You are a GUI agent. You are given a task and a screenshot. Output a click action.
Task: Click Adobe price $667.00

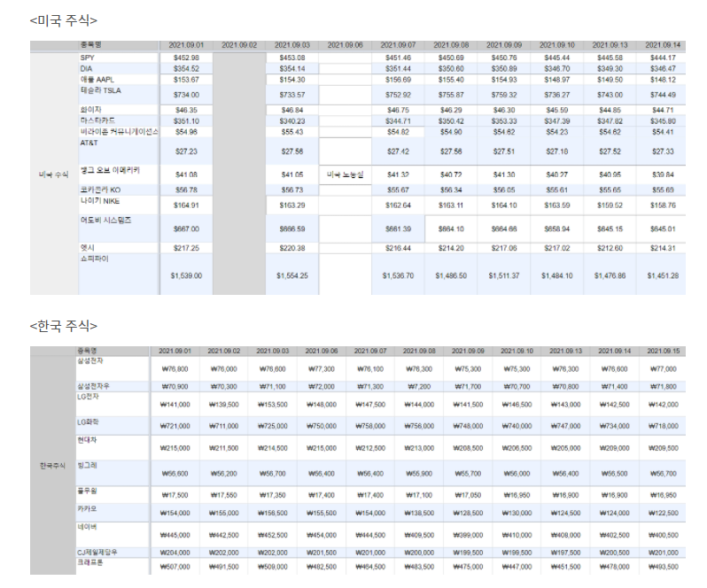tap(186, 228)
